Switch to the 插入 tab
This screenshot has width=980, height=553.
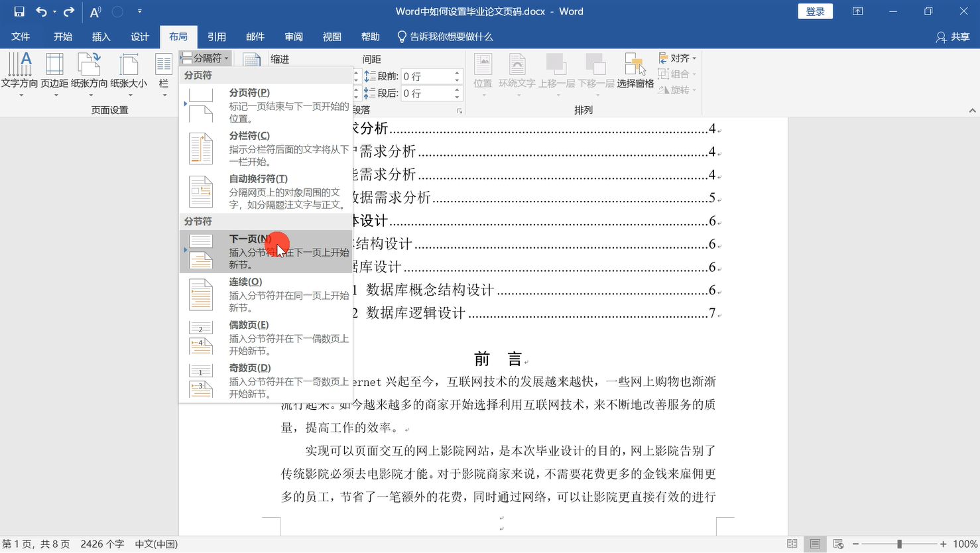coord(101,36)
